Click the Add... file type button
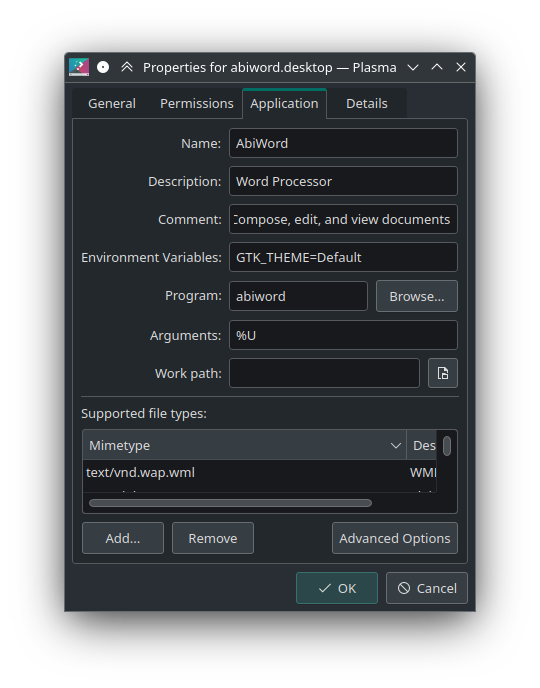This screenshot has width=540, height=688. click(x=123, y=538)
